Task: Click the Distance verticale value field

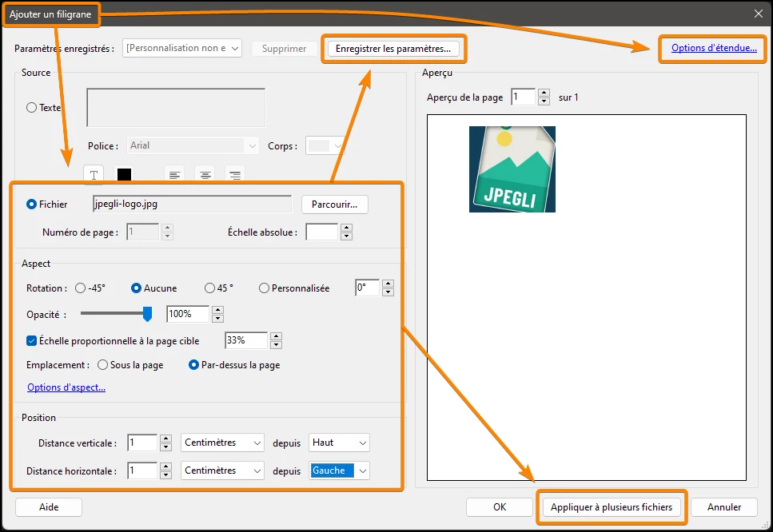Action: point(142,443)
